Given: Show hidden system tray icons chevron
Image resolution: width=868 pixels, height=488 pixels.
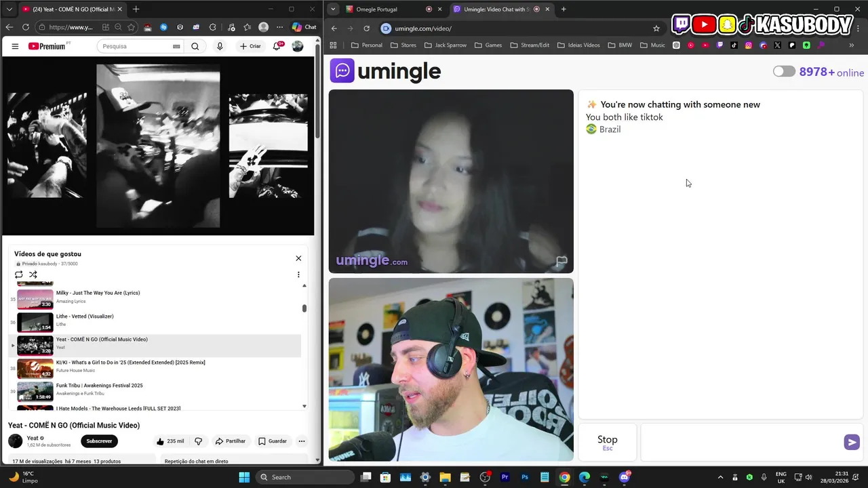Looking at the screenshot, I should [x=720, y=477].
